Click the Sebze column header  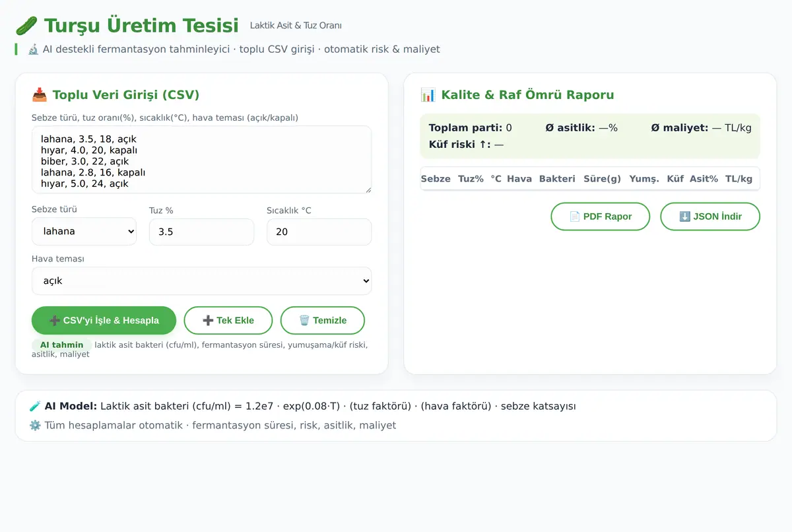click(436, 179)
